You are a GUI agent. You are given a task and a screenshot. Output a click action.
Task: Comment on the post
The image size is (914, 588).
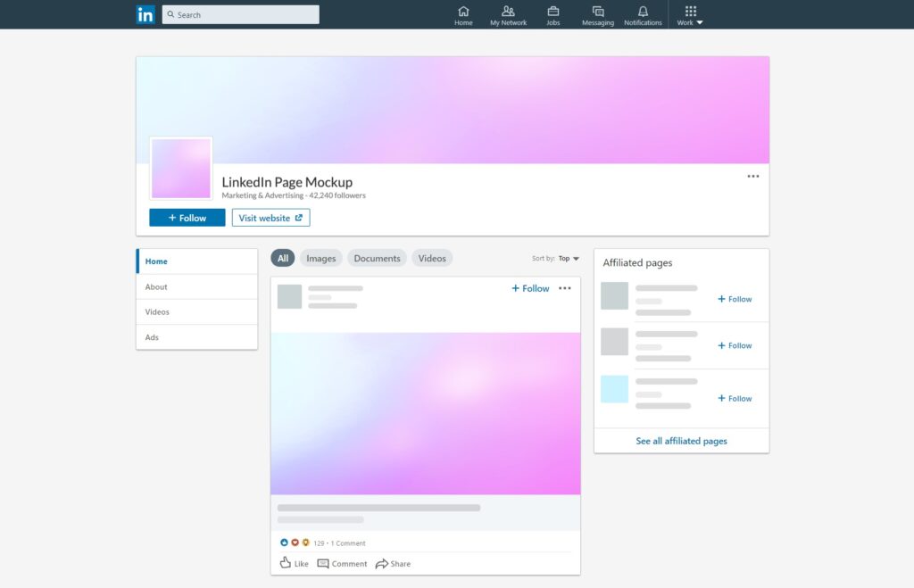342,564
